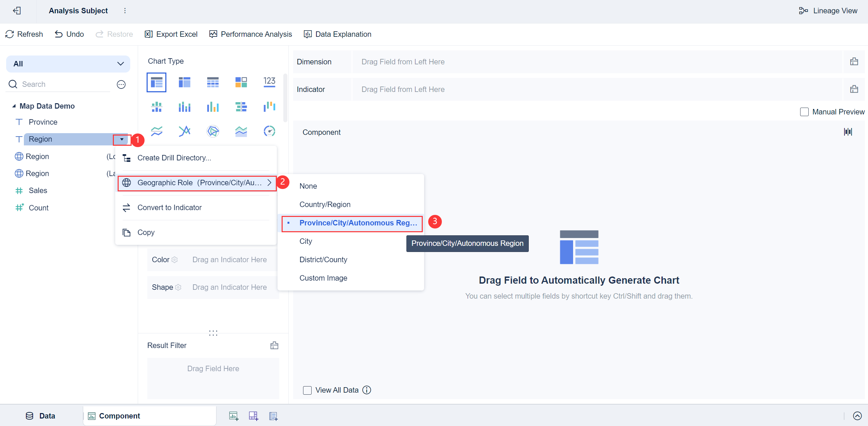This screenshot has width=868, height=426.
Task: Select the KPI 123 indicator card chart type
Action: (269, 82)
